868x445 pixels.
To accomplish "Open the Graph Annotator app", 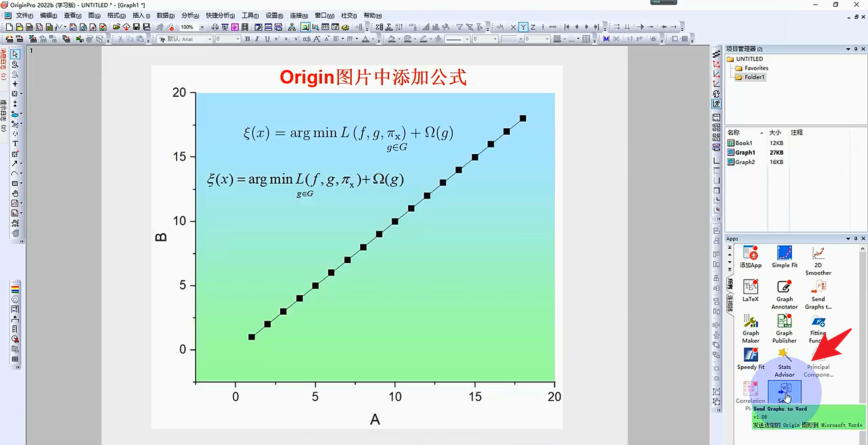I will (784, 295).
